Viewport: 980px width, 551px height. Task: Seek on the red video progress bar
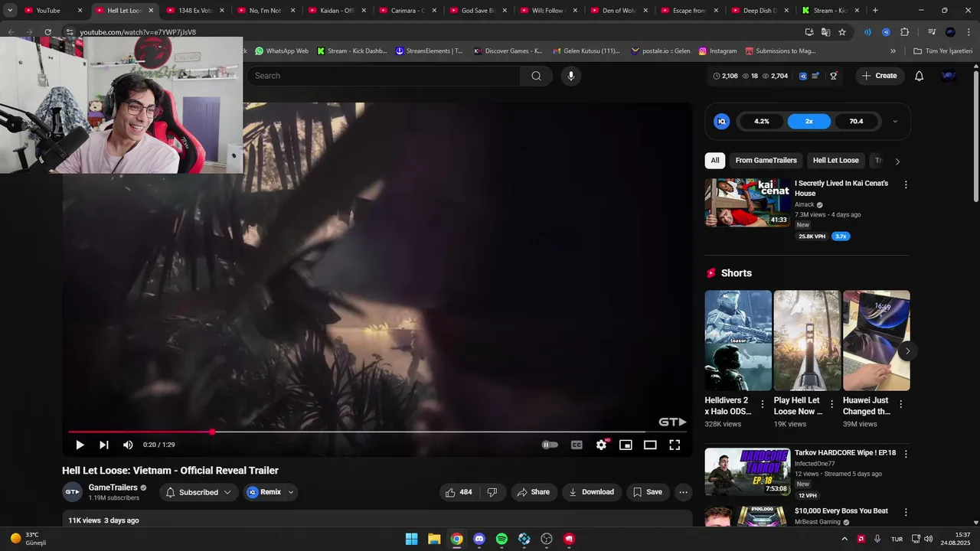(x=377, y=432)
